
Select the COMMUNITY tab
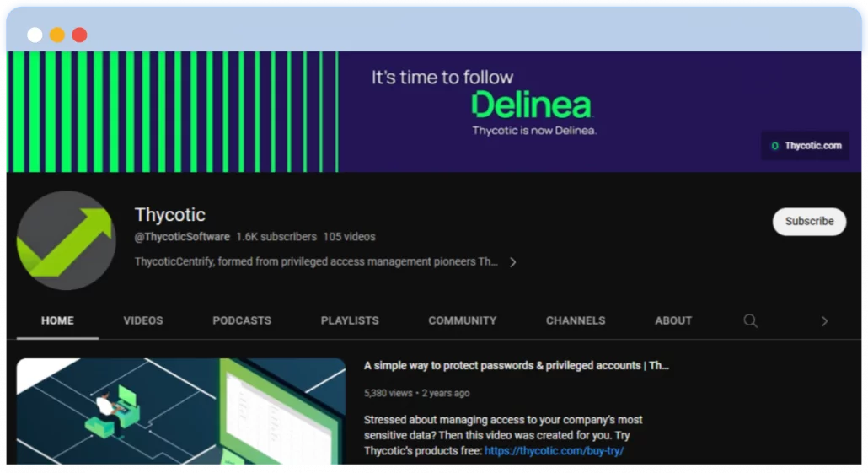(x=463, y=320)
